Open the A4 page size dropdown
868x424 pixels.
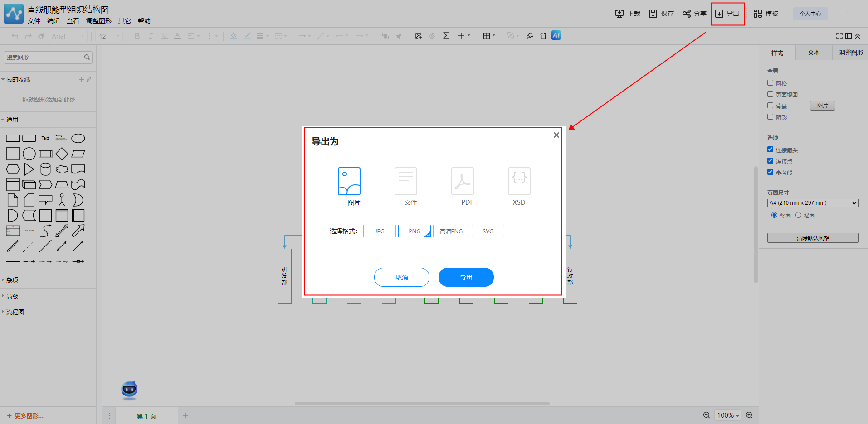(813, 203)
